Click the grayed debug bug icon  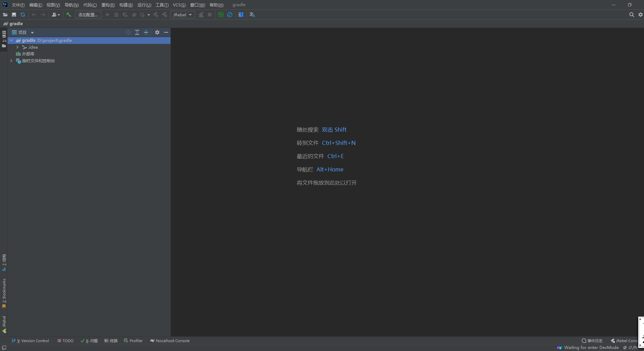coord(116,15)
